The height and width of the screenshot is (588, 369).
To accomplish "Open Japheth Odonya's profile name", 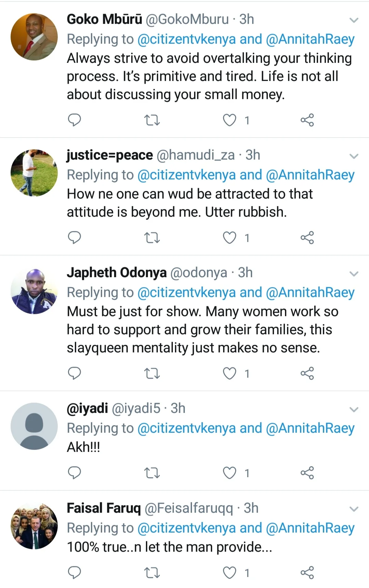I will [x=117, y=273].
